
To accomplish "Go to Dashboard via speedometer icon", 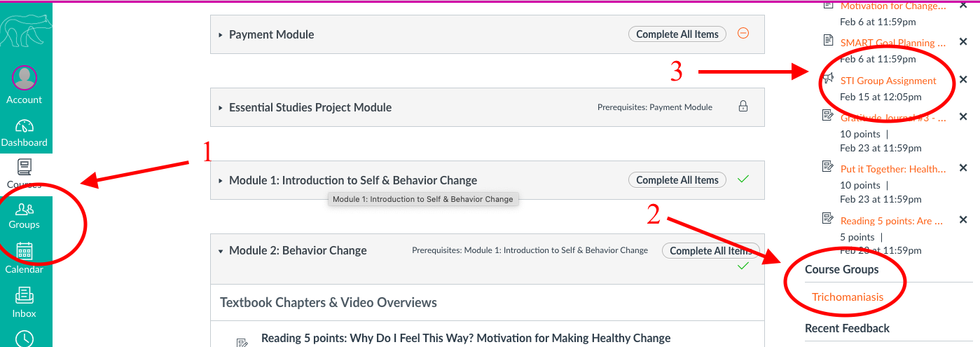I will click(25, 126).
